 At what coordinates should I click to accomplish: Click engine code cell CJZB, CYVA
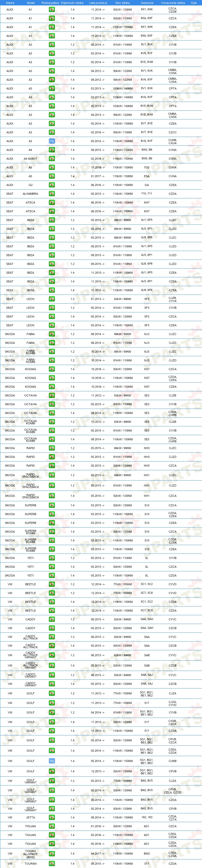173,299
